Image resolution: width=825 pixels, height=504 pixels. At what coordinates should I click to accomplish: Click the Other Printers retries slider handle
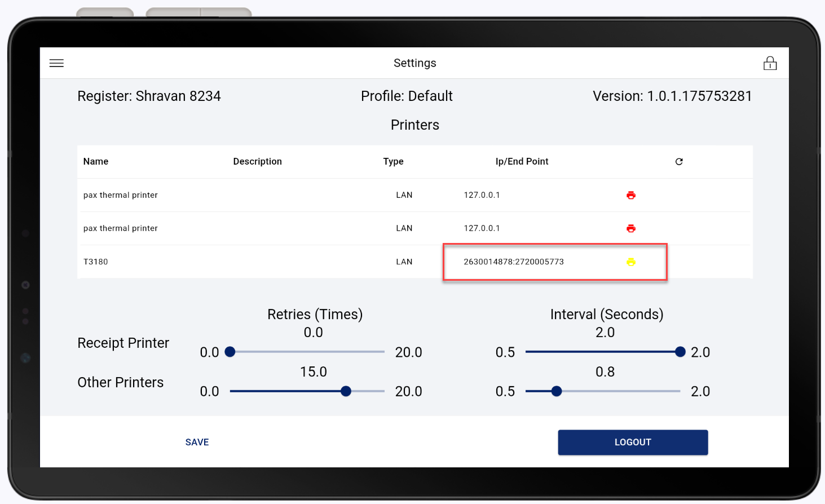tap(346, 391)
